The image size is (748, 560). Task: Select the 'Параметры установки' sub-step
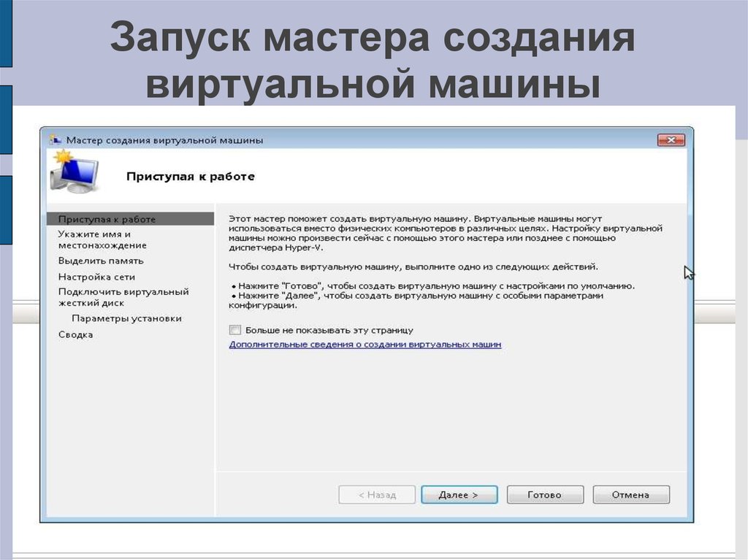[126, 318]
